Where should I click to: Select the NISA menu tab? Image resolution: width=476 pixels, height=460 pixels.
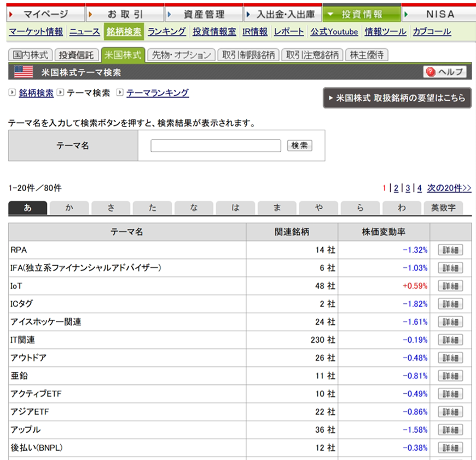[439, 15]
